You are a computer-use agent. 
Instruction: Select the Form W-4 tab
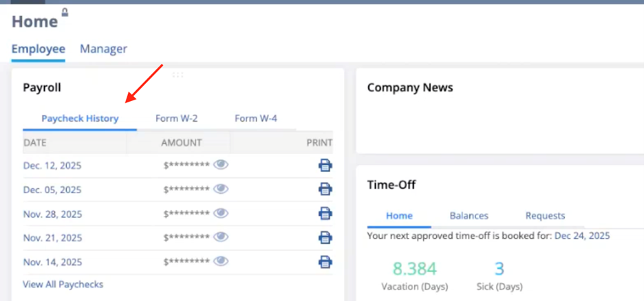click(x=255, y=118)
